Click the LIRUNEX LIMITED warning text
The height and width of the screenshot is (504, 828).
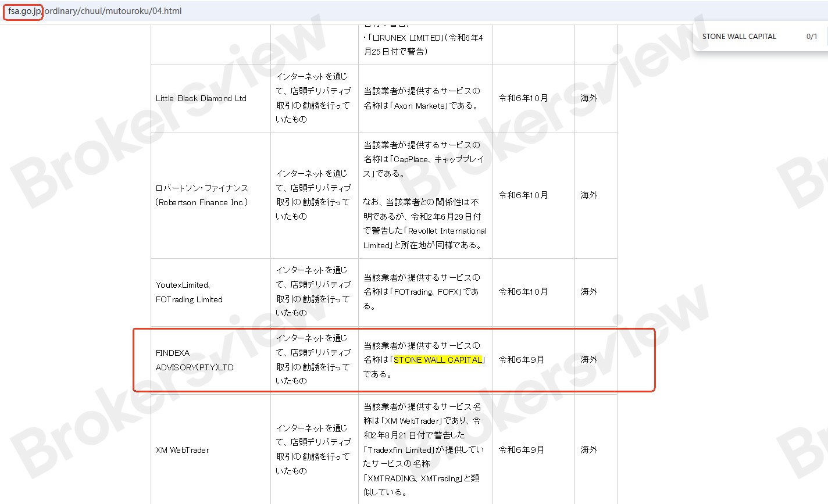(x=423, y=45)
